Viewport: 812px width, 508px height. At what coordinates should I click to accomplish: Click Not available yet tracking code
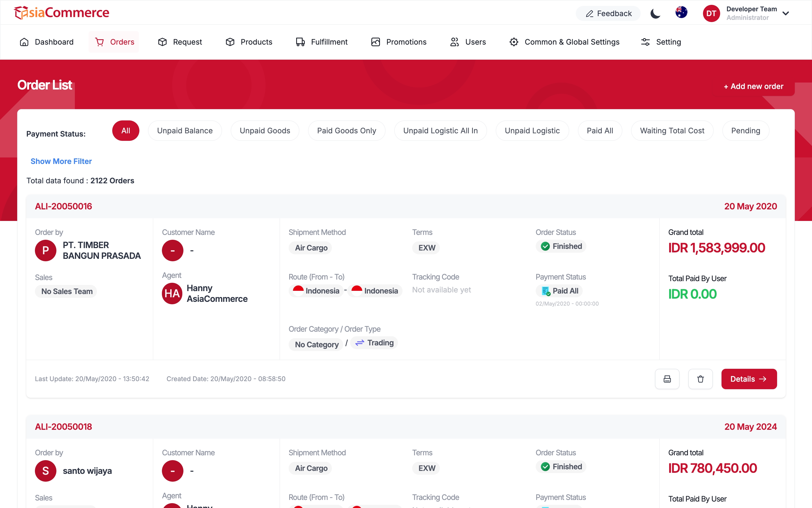pyautogui.click(x=441, y=290)
